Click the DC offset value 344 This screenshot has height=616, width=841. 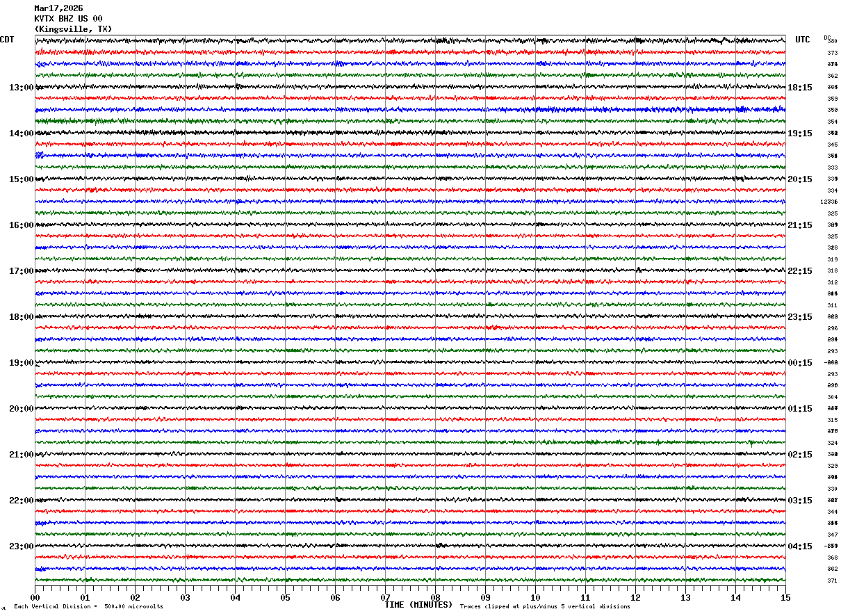pyautogui.click(x=832, y=512)
